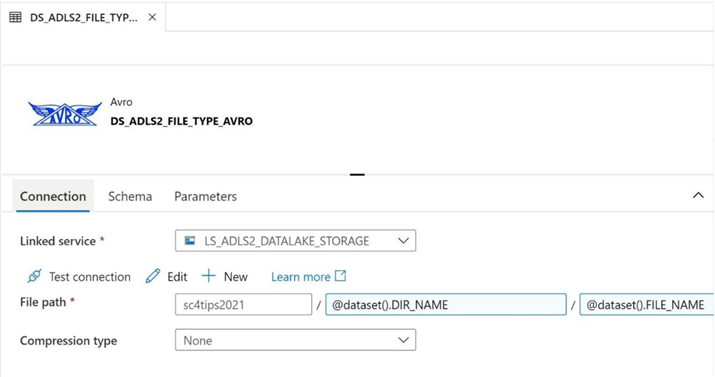Open the Parameters tab
The height and width of the screenshot is (377, 715).
pos(205,196)
